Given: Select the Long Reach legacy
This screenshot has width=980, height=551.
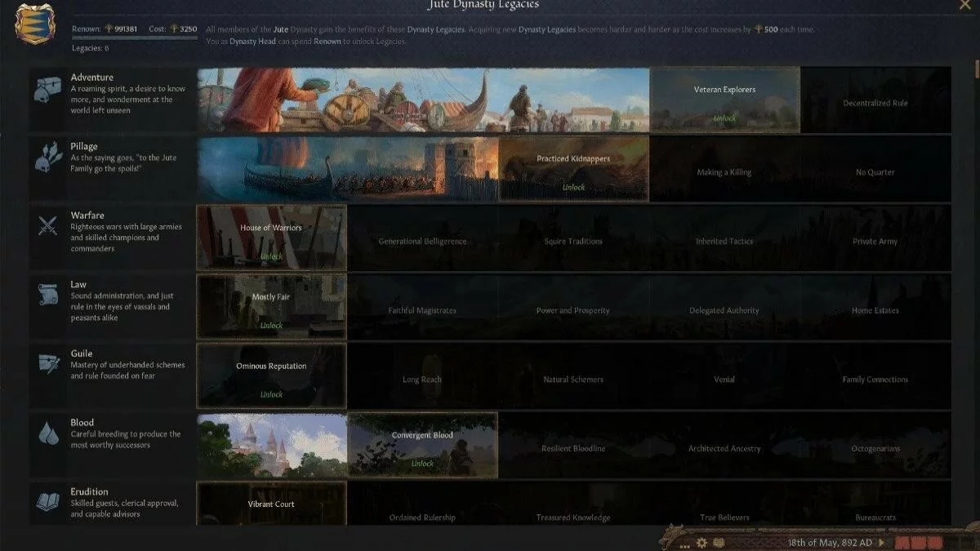Looking at the screenshot, I should pyautogui.click(x=422, y=375).
